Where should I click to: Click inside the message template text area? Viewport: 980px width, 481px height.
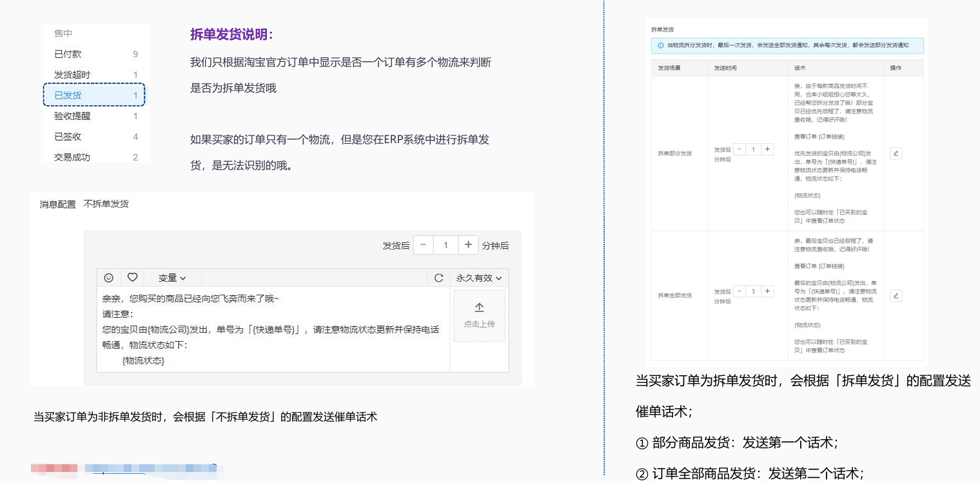[273, 329]
